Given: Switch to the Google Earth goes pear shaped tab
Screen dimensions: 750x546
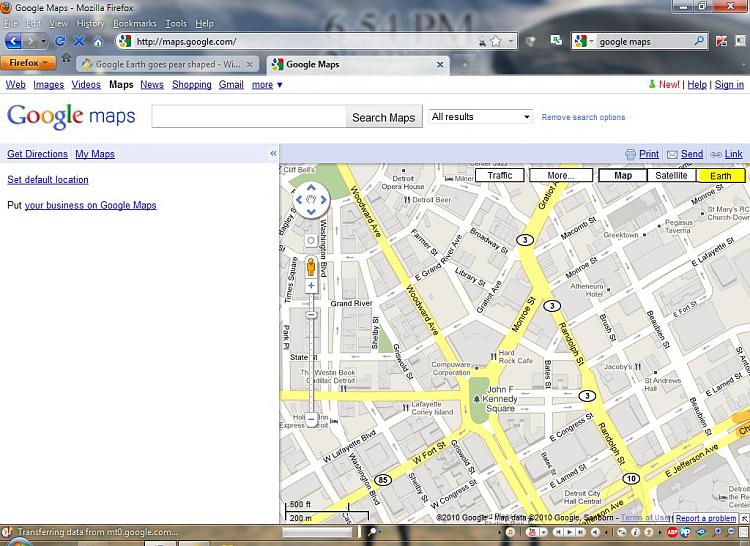Looking at the screenshot, I should pos(167,64).
